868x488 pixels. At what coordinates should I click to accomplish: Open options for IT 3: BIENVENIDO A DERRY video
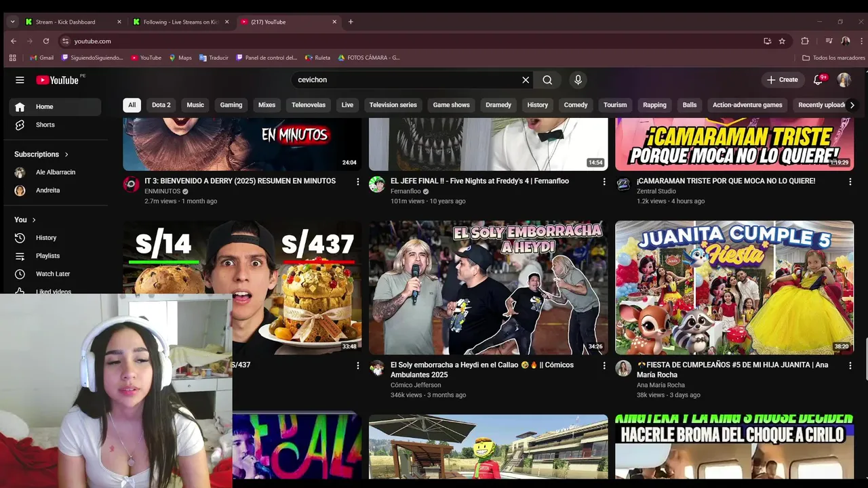pos(358,182)
